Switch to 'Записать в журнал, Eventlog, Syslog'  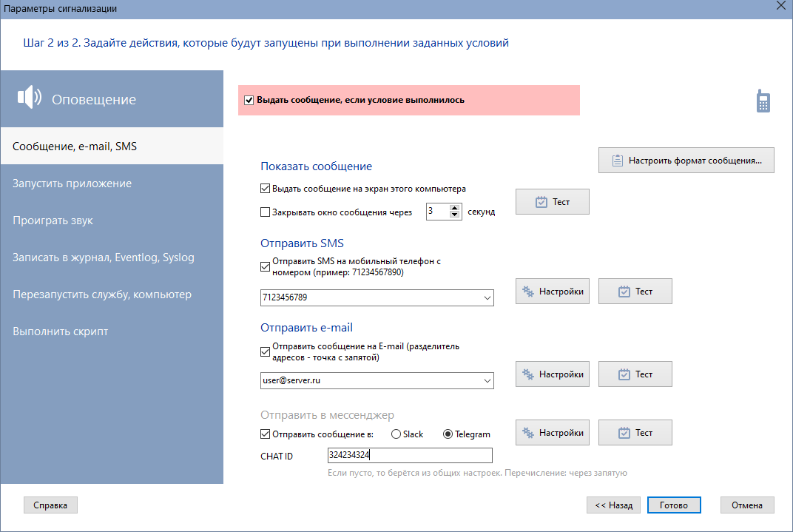tap(112, 257)
